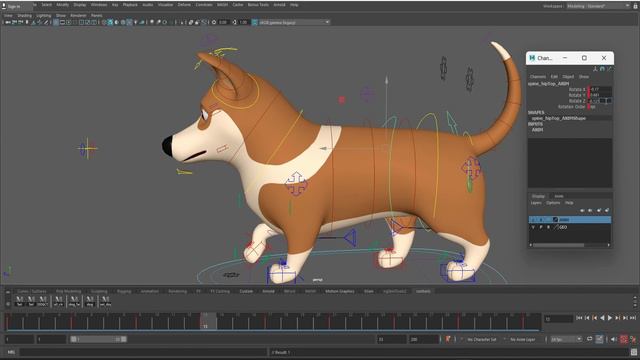Toggle wireframe on shaded icon
This screenshot has height=360, width=640.
pyautogui.click(x=122, y=22)
